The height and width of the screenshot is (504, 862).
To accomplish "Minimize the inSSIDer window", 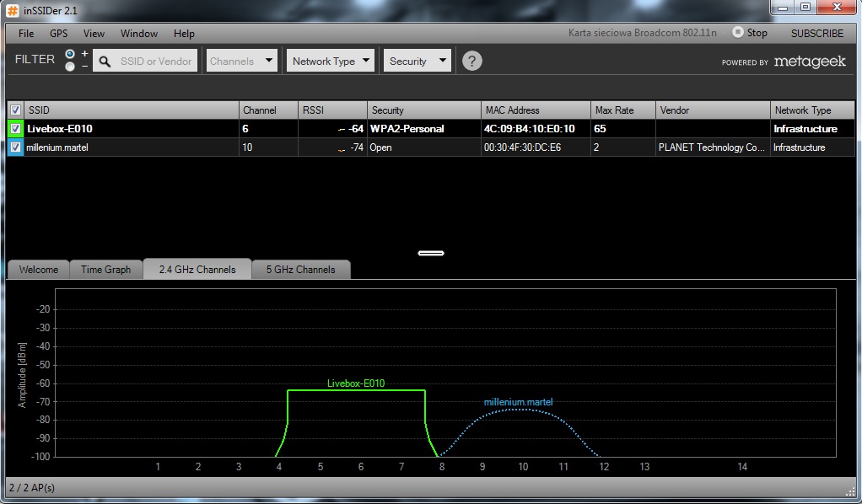I will (783, 8).
